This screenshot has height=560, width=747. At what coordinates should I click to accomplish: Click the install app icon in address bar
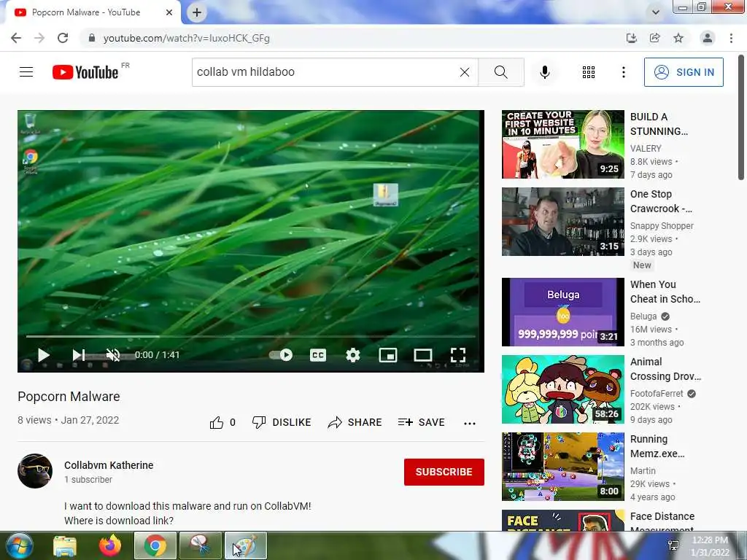coord(631,38)
